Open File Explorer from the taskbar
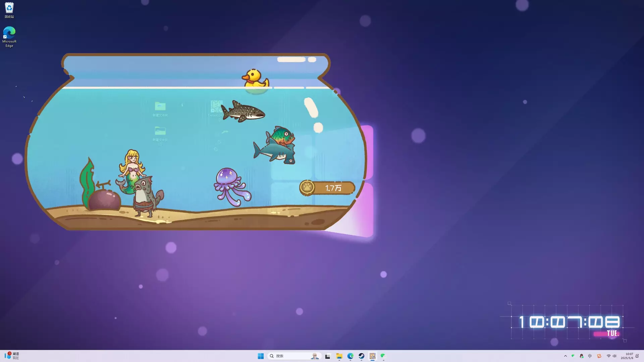 coord(339,356)
